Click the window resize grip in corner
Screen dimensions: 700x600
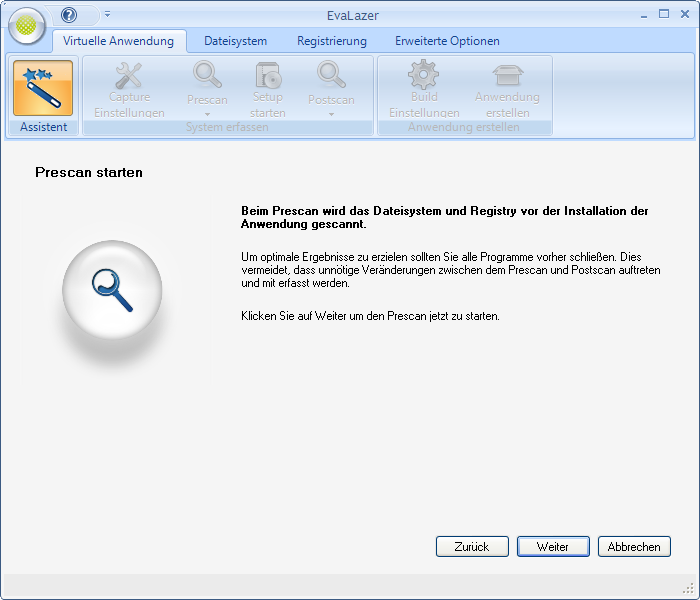pyautogui.click(x=688, y=588)
